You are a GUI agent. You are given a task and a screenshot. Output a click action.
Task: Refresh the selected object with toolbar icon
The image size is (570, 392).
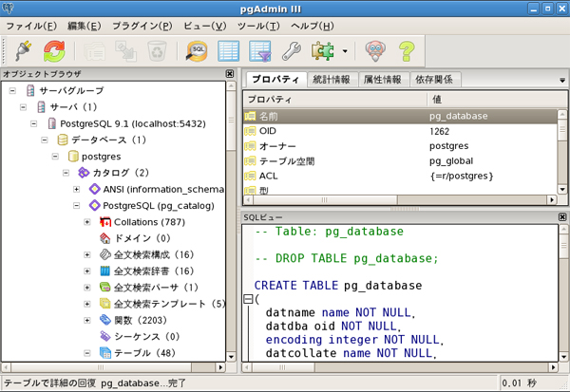point(54,51)
